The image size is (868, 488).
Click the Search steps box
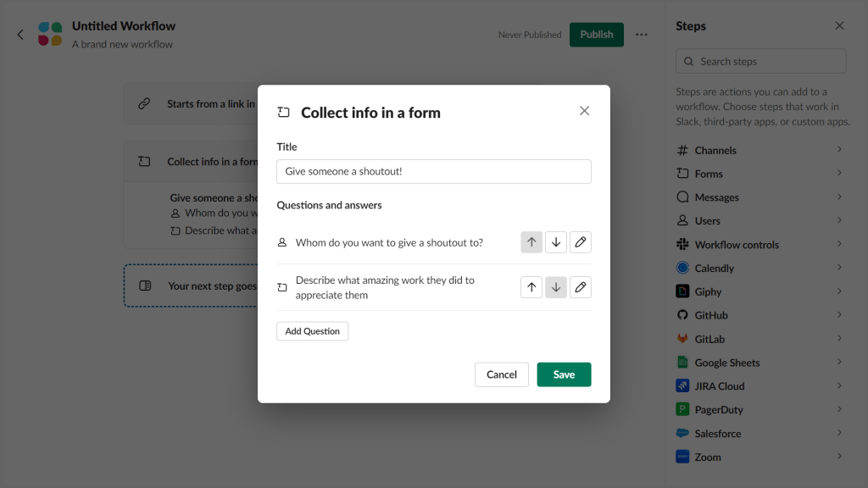tap(760, 60)
